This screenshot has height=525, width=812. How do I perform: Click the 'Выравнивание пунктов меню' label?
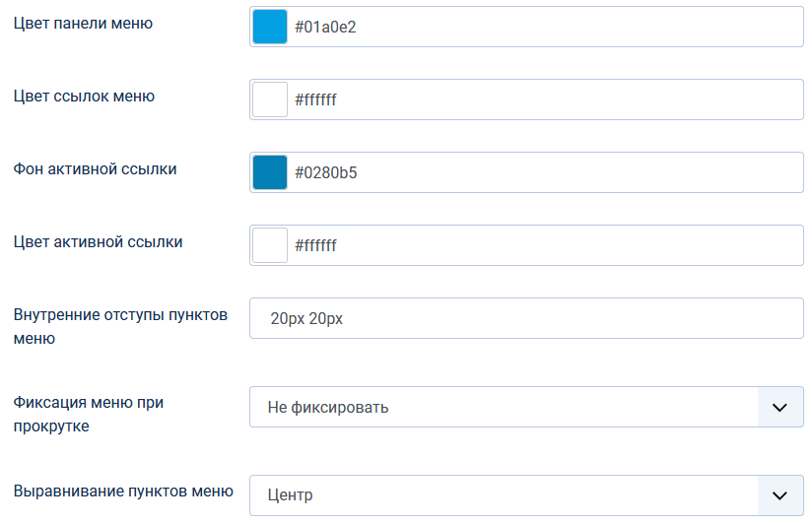[123, 491]
